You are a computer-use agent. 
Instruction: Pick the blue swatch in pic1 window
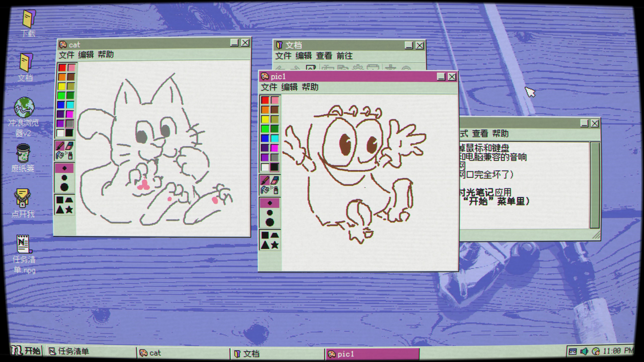265,138
